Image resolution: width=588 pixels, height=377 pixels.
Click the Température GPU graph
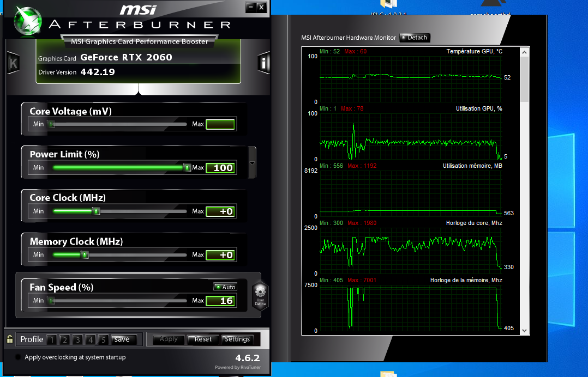[411, 79]
